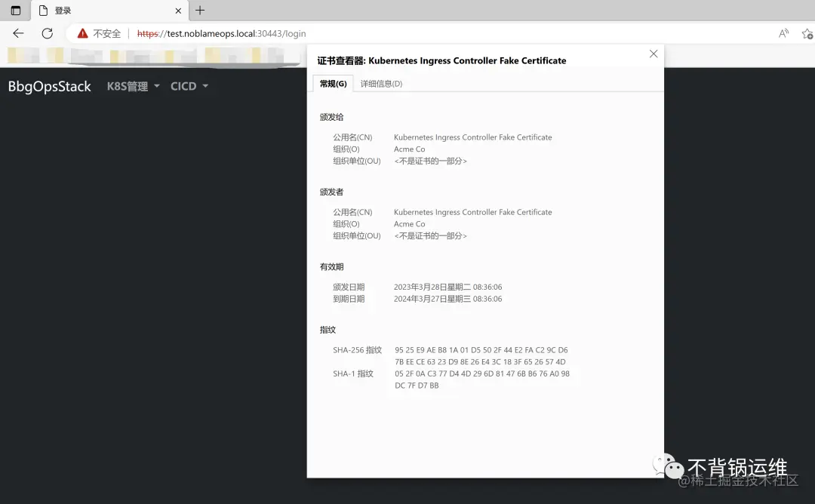Click the chevron arrow beside K8S管理

click(x=156, y=86)
